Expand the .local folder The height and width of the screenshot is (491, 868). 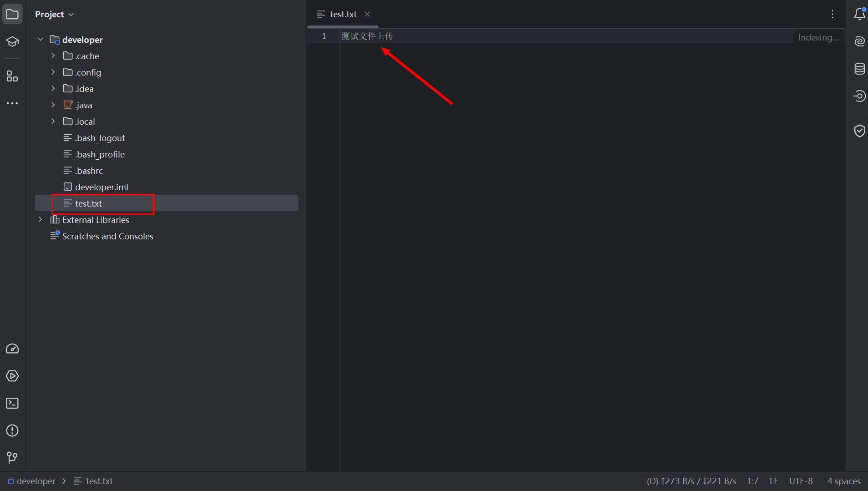pyautogui.click(x=53, y=121)
